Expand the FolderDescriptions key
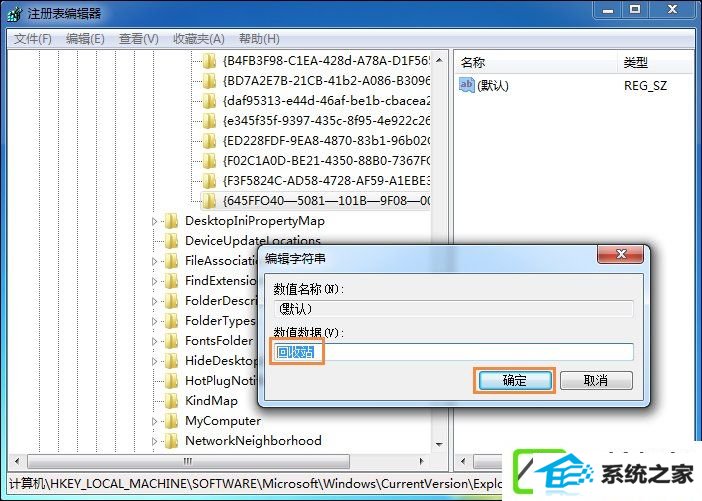Screen dimensions: 702x501 (x=154, y=301)
